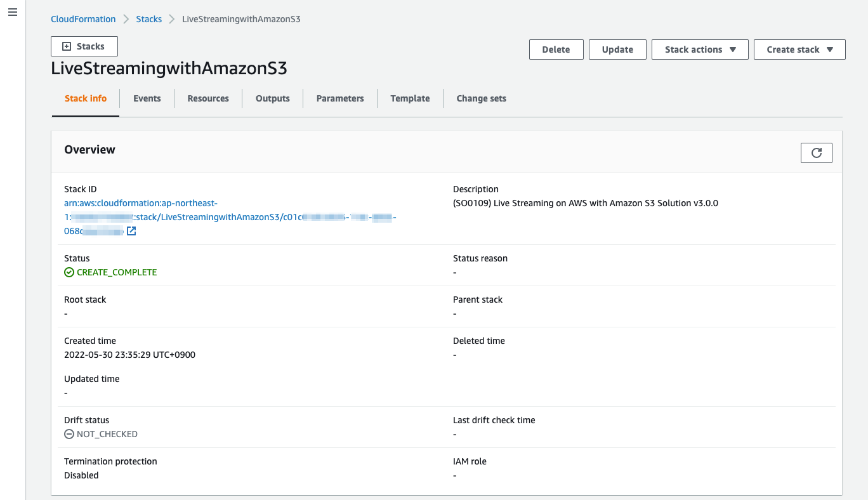Expand the Stacks side panel button
The width and height of the screenshot is (868, 500).
pyautogui.click(x=84, y=46)
